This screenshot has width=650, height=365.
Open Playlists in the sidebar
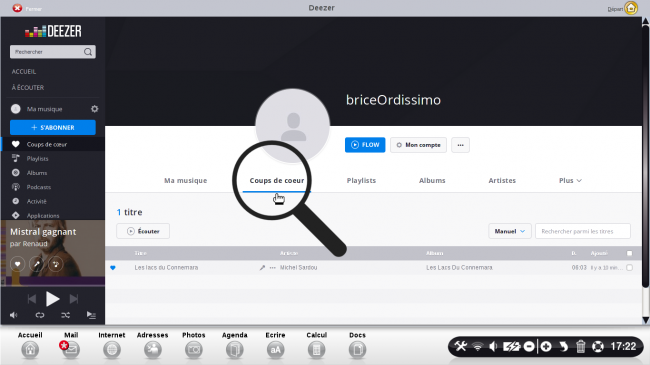pos(37,158)
